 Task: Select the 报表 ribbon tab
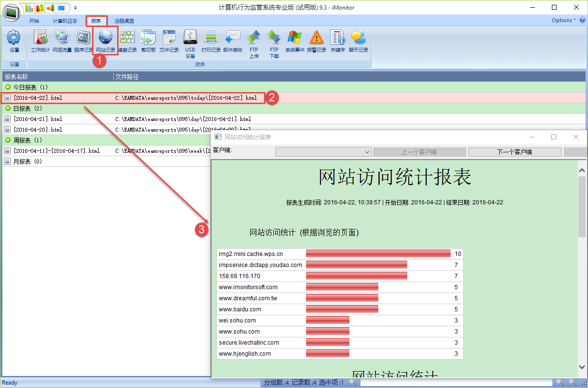click(x=96, y=21)
